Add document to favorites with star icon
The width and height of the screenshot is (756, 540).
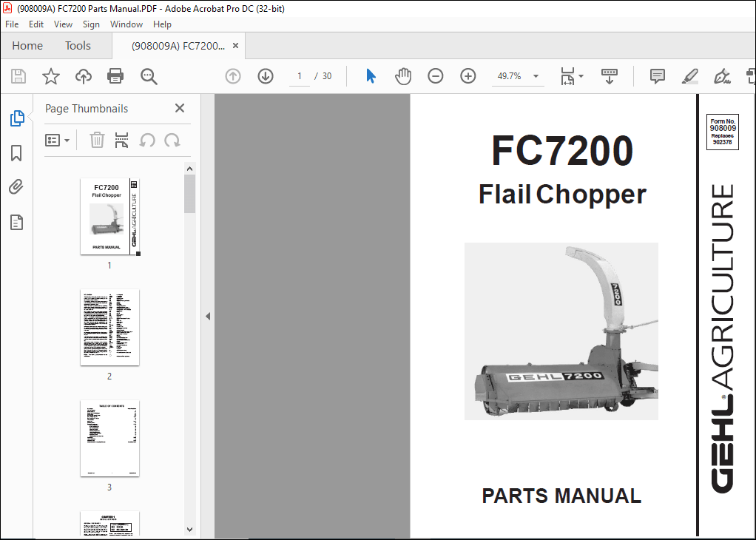pos(50,75)
